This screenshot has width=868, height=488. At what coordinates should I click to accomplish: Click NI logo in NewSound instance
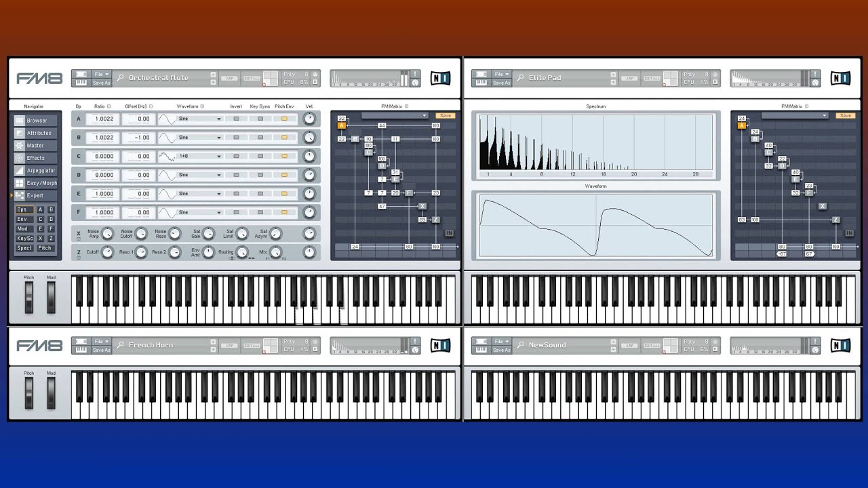click(840, 345)
